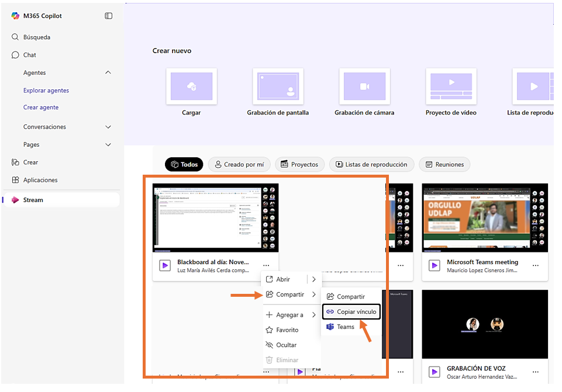Click the M365 Copilot logo icon

[15, 16]
